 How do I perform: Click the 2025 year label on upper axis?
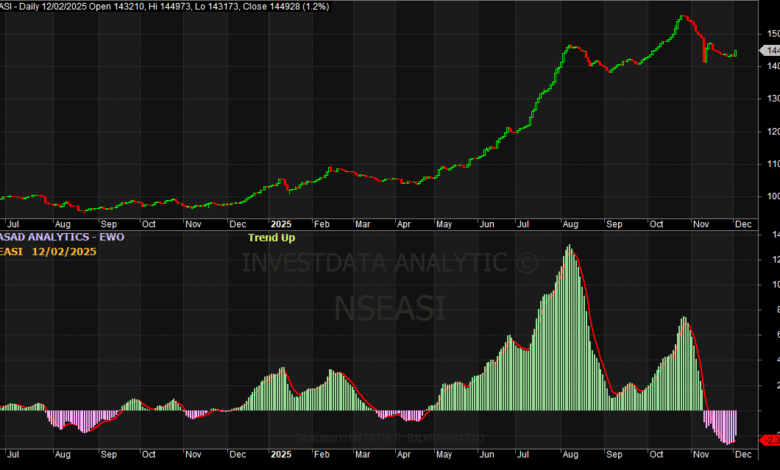[278, 226]
